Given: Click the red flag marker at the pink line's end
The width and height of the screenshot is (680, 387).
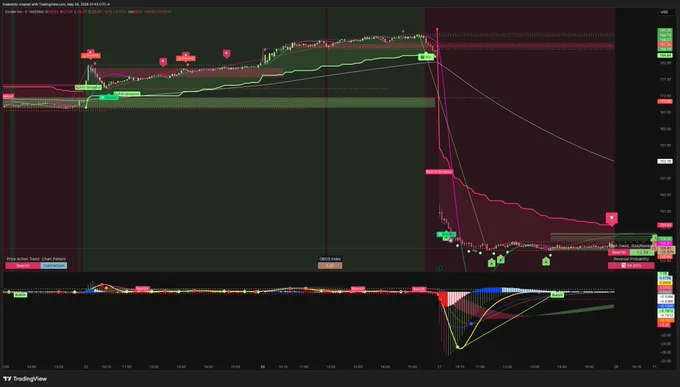Looking at the screenshot, I should pyautogui.click(x=611, y=219).
